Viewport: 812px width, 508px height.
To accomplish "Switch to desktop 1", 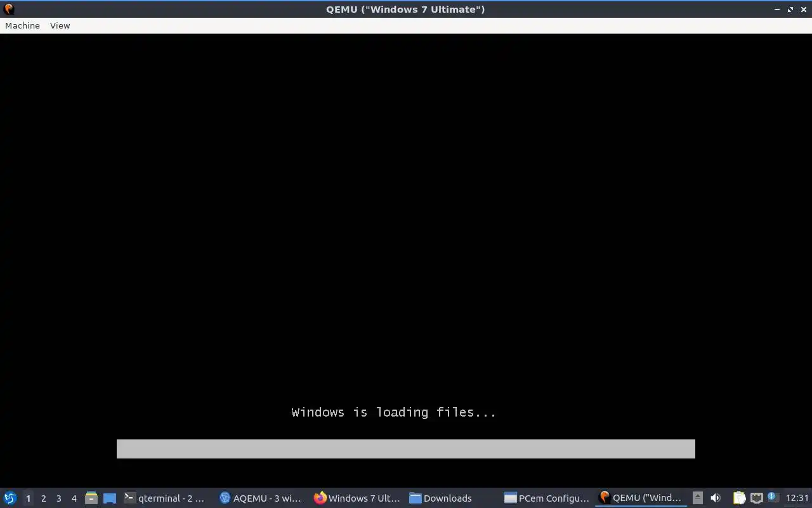I will click(x=28, y=498).
